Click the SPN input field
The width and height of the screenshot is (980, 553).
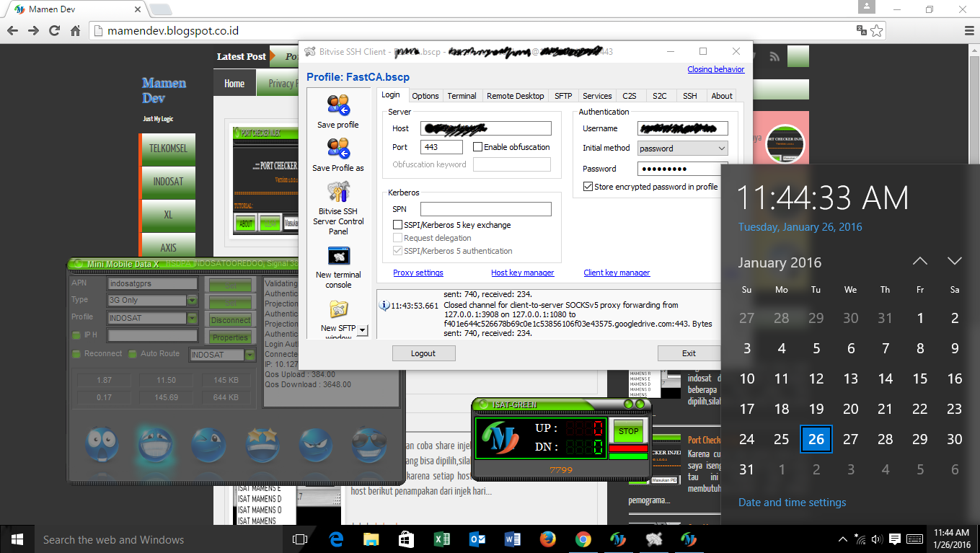[x=486, y=209]
